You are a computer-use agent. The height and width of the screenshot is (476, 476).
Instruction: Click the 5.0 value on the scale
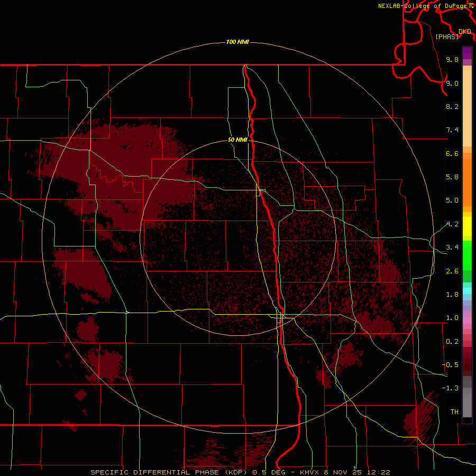pos(452,200)
